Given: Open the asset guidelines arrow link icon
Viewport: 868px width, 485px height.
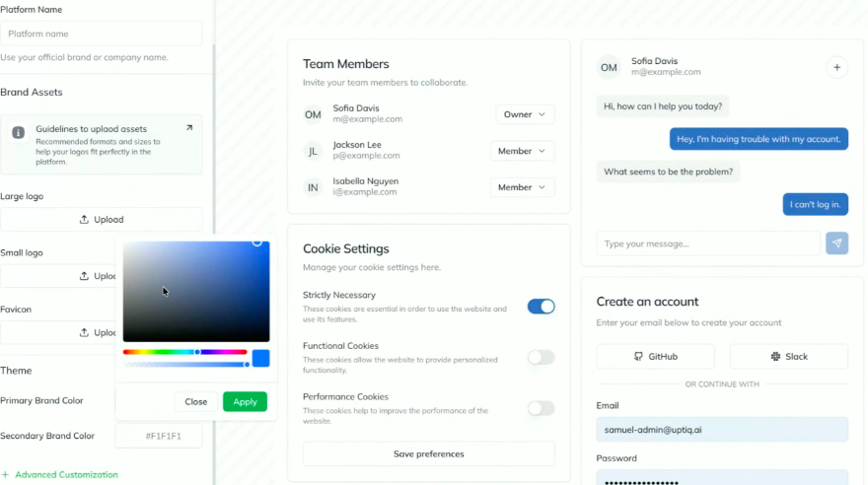Looking at the screenshot, I should 189,128.
